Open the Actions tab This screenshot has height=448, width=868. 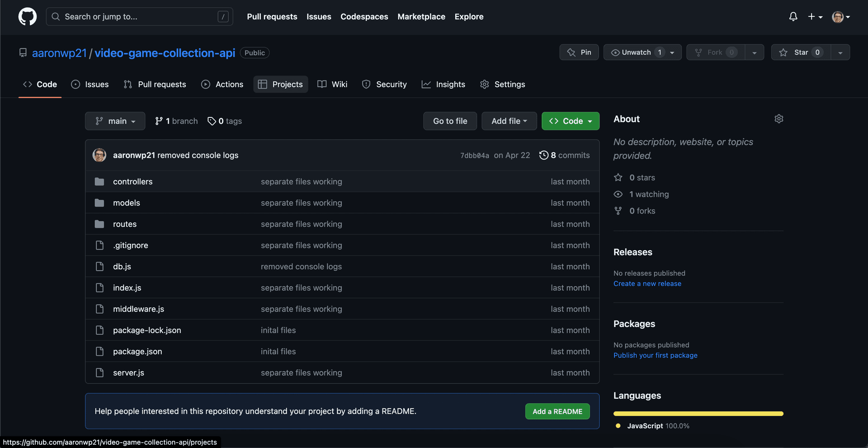[x=222, y=84]
